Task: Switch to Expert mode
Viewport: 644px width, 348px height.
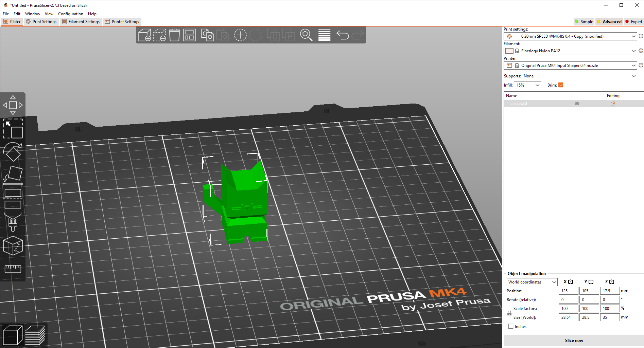Action: tap(634, 21)
